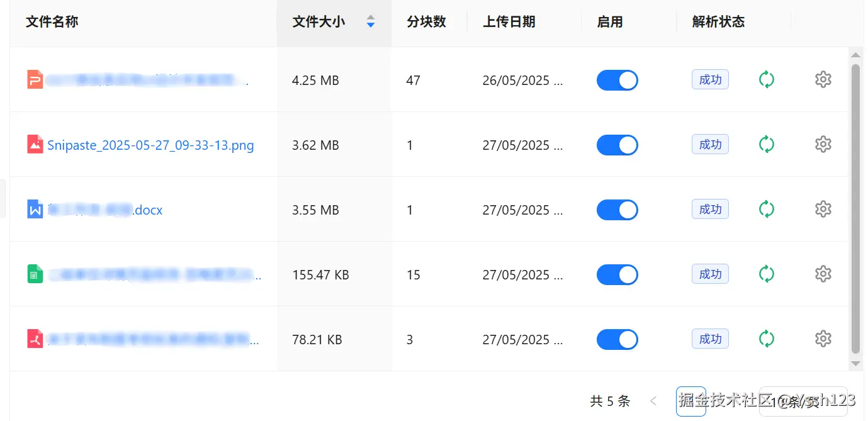
Task: Open the 条/页 page-size dropdown
Action: pos(803,401)
